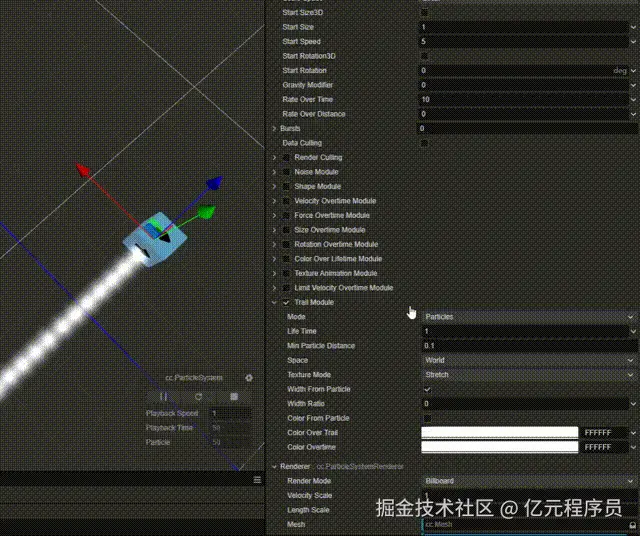Open Render Mode dropdown showing Billboard
The height and width of the screenshot is (536, 640).
[529, 481]
